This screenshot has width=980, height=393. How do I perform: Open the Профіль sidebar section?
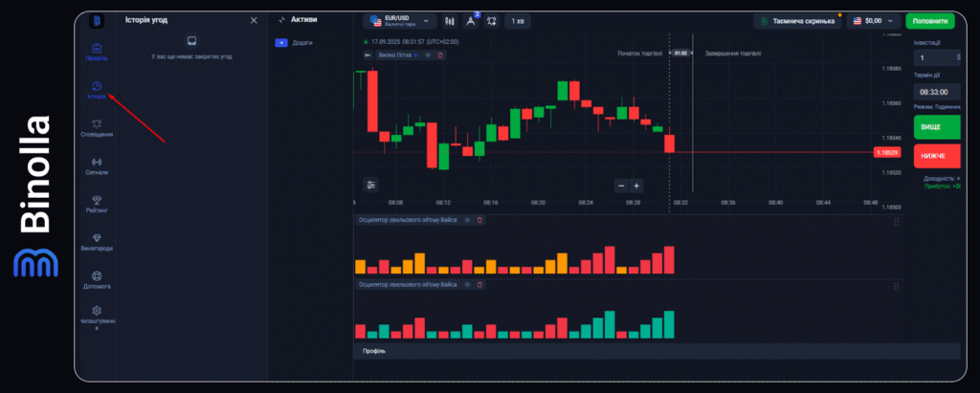coord(97,50)
